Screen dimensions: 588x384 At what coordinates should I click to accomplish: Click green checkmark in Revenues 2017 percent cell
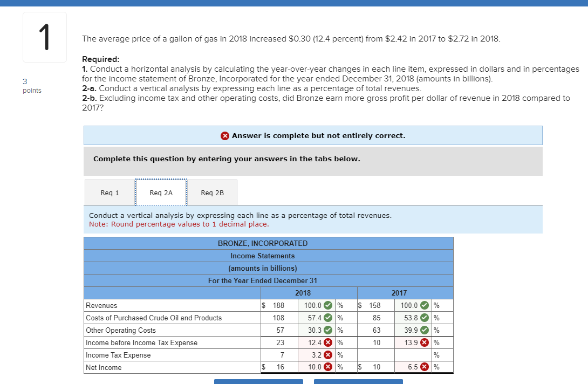click(425, 305)
